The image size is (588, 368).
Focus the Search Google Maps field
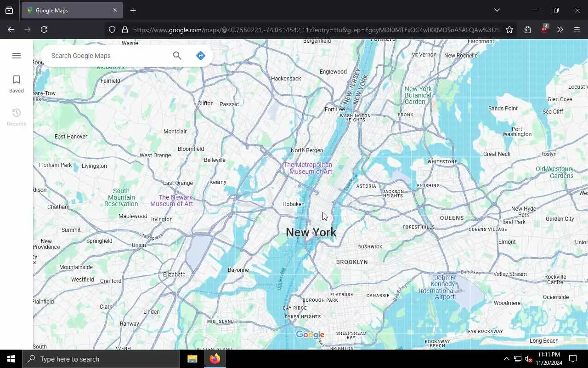point(108,56)
